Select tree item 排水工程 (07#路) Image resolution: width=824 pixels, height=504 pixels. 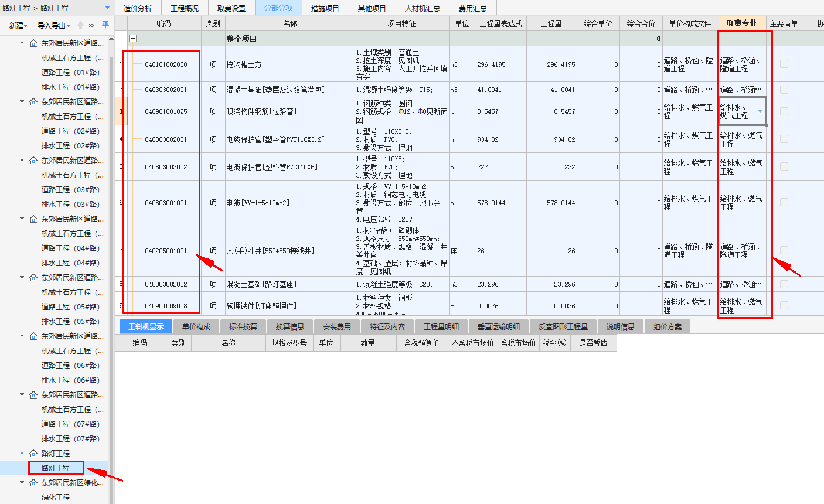70,439
